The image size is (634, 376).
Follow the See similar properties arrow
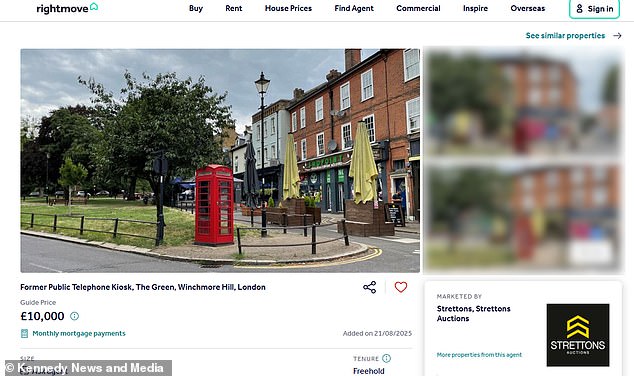pos(617,36)
